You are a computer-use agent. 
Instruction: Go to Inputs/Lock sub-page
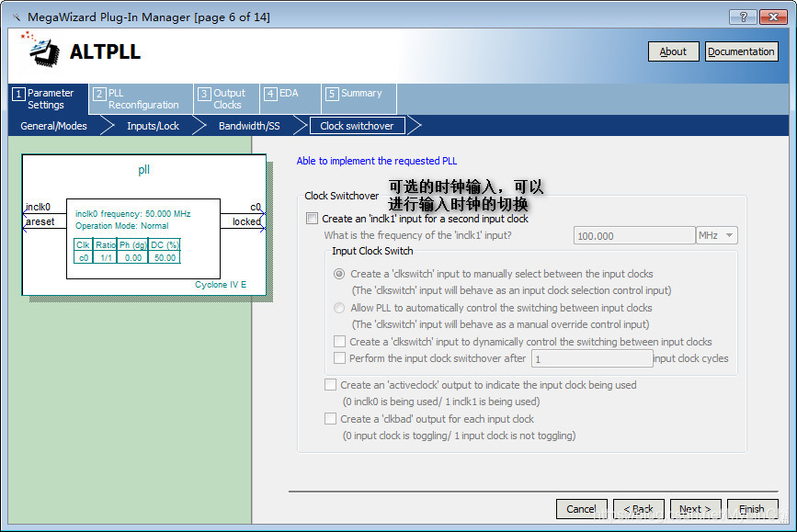pos(153,126)
